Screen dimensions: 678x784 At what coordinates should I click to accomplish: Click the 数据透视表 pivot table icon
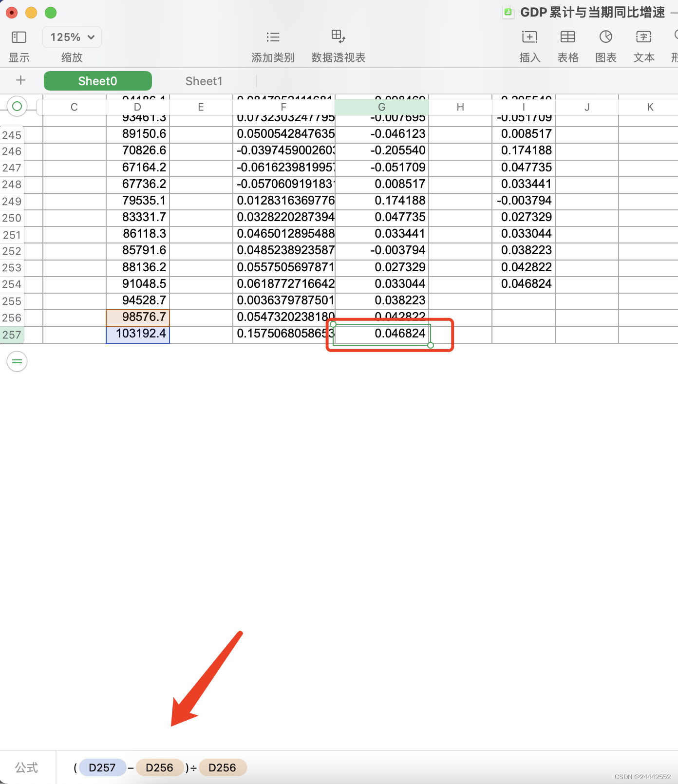tap(338, 37)
